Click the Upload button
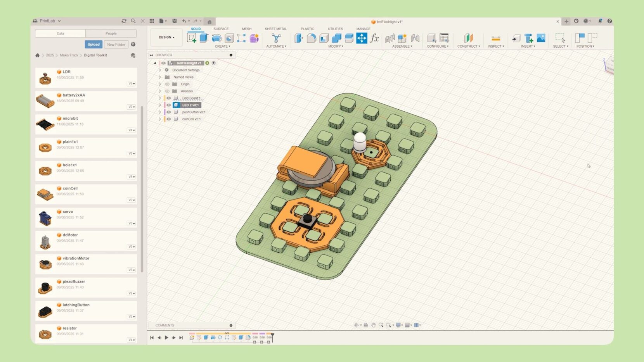The image size is (644, 362). (93, 44)
